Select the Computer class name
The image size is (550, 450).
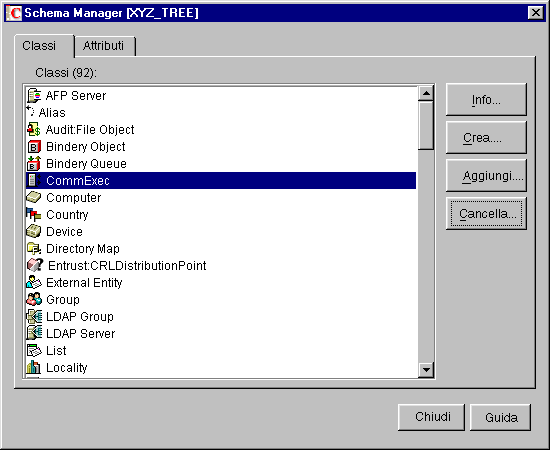click(x=74, y=198)
